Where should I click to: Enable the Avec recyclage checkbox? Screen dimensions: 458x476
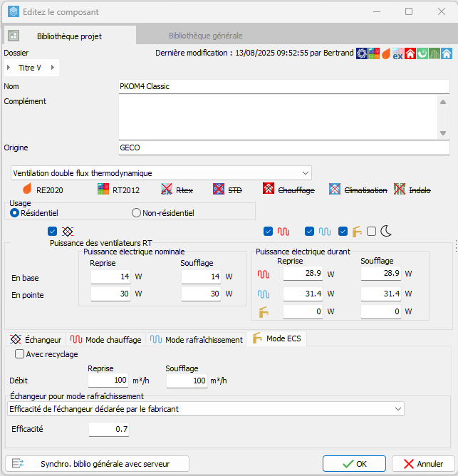tap(19, 353)
